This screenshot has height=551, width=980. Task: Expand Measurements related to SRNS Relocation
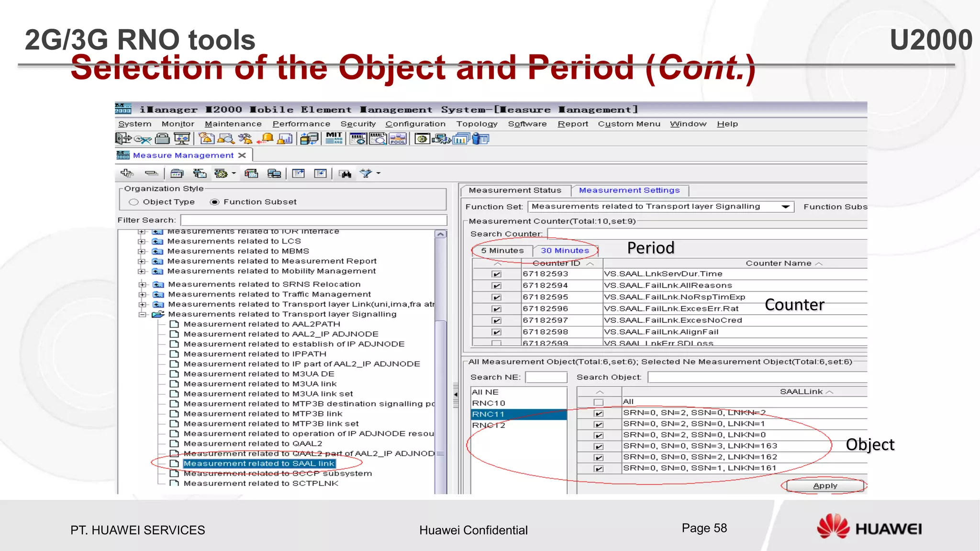pos(142,285)
